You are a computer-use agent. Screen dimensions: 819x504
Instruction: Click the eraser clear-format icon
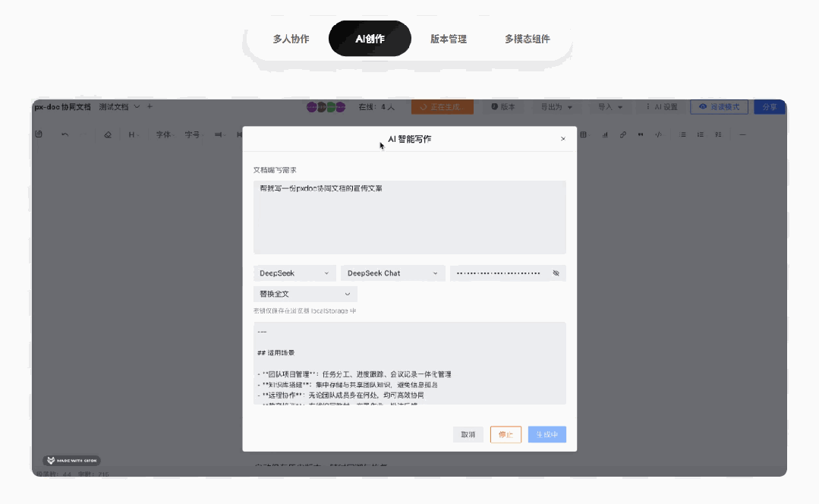coord(108,135)
